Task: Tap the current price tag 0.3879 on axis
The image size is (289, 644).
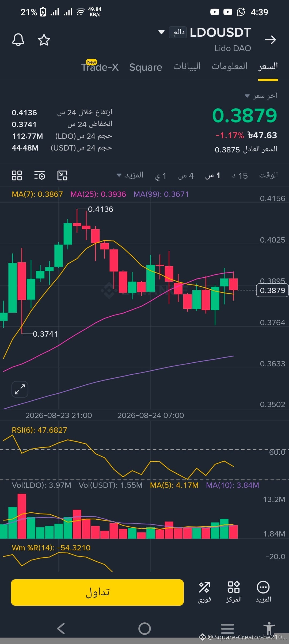Action: [x=272, y=290]
